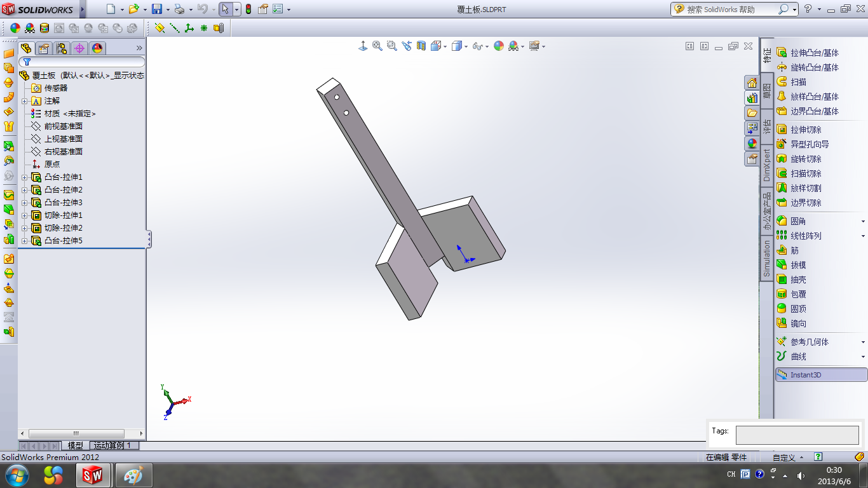Expand the 凸台-拉伸2 feature node
The height and width of the screenshot is (488, 868).
click(25, 190)
